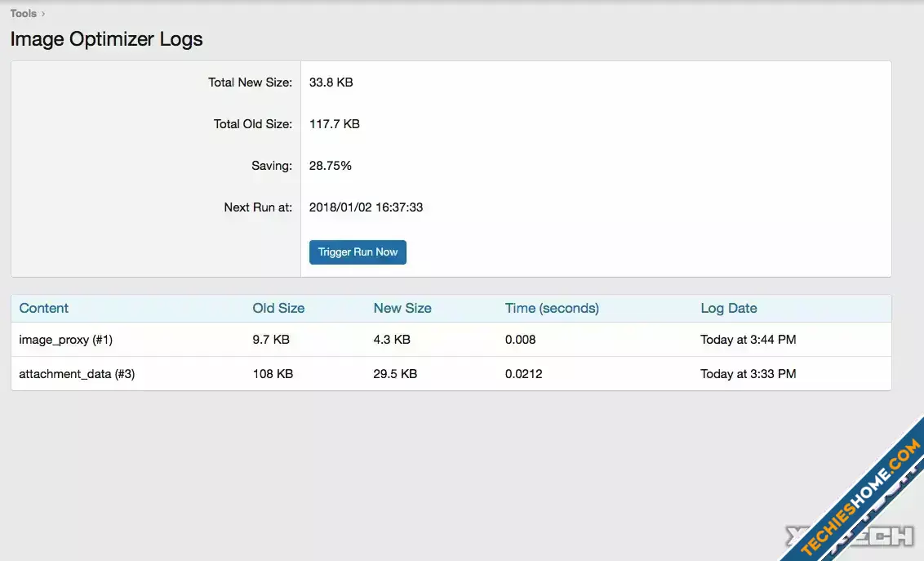This screenshot has width=924, height=561.
Task: Sort by the Old Size column header
Action: click(278, 308)
